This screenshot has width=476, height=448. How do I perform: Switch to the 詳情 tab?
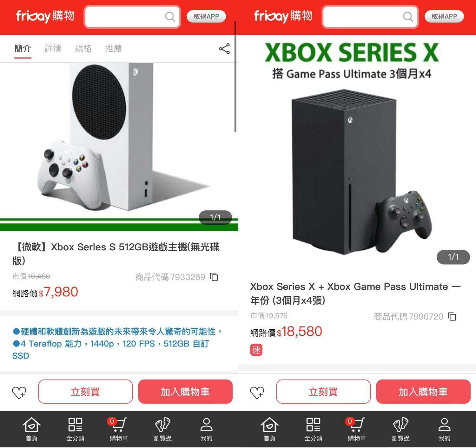pyautogui.click(x=53, y=49)
